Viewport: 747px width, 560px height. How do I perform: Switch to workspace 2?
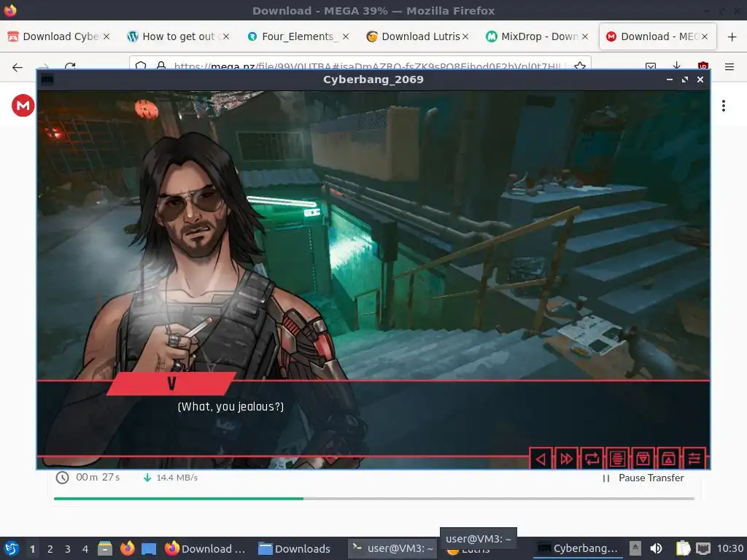point(50,549)
